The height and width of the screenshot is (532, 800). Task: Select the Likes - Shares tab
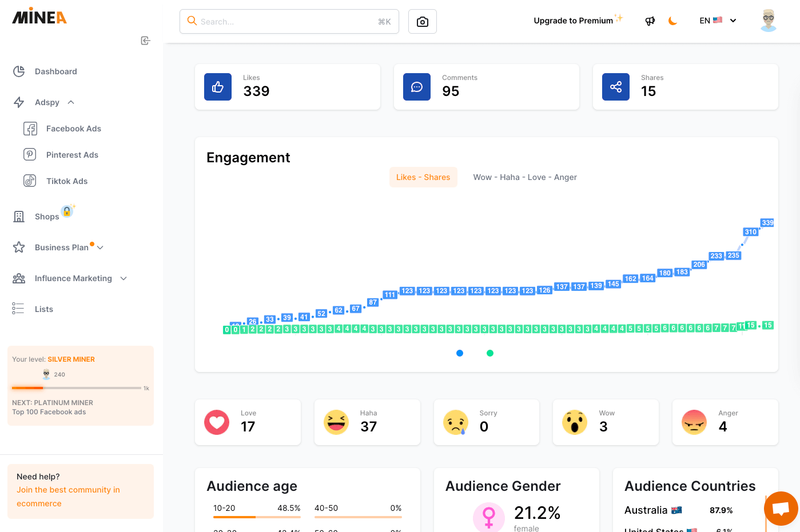pyautogui.click(x=423, y=177)
